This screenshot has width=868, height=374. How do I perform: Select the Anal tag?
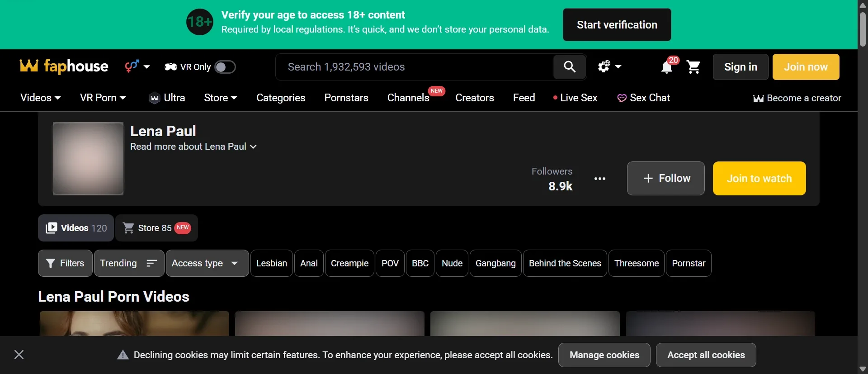309,263
